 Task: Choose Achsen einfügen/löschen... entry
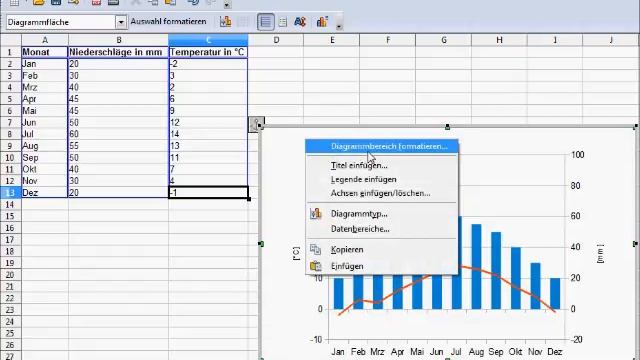tap(382, 193)
